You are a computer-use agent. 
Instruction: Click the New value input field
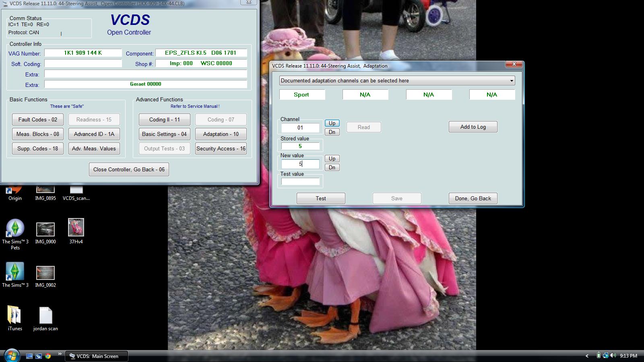pyautogui.click(x=300, y=164)
